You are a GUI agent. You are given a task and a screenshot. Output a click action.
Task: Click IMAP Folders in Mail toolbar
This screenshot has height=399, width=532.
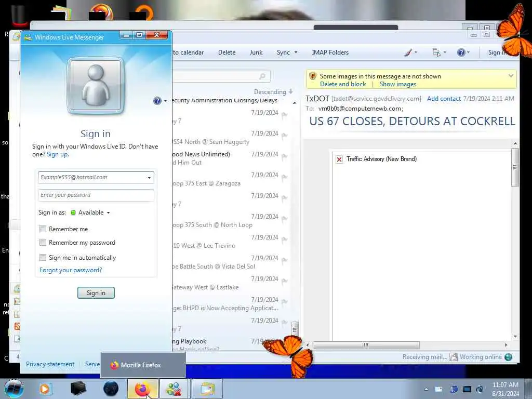pos(330,52)
